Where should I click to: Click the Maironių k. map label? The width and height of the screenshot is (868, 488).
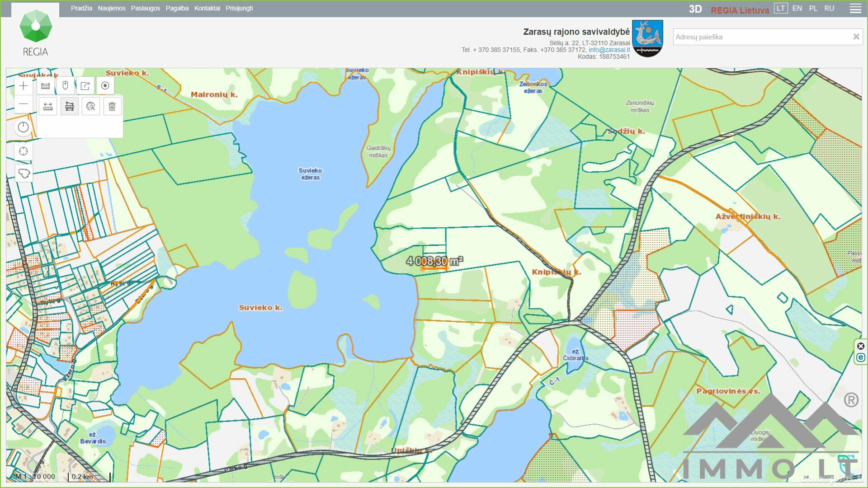214,94
